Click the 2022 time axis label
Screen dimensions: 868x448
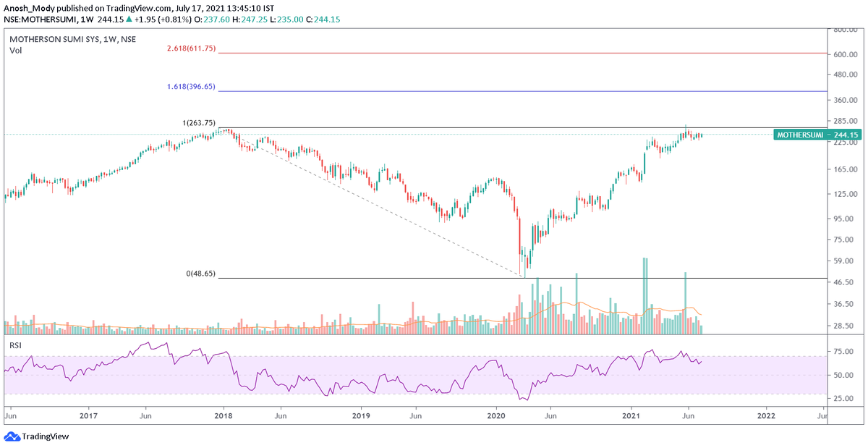[767, 417]
